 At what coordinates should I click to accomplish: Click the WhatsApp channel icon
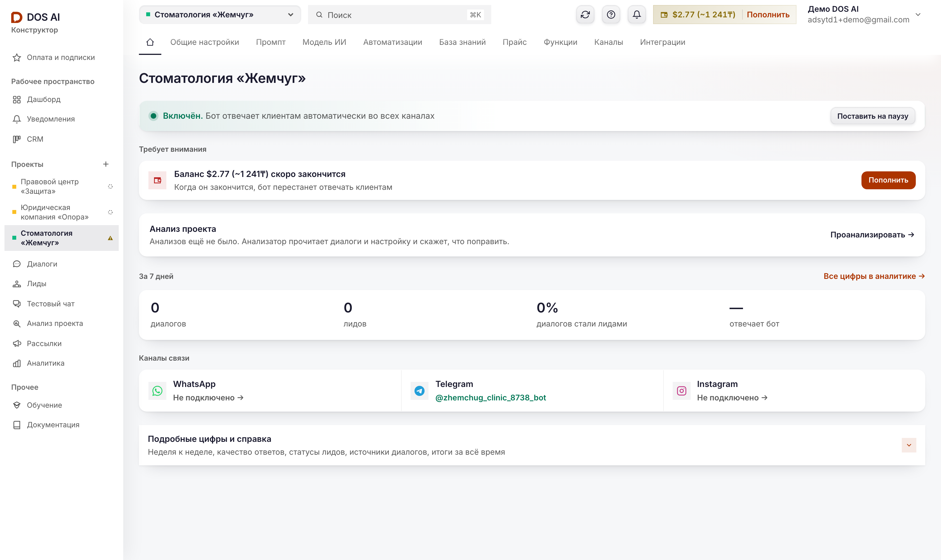click(x=157, y=391)
